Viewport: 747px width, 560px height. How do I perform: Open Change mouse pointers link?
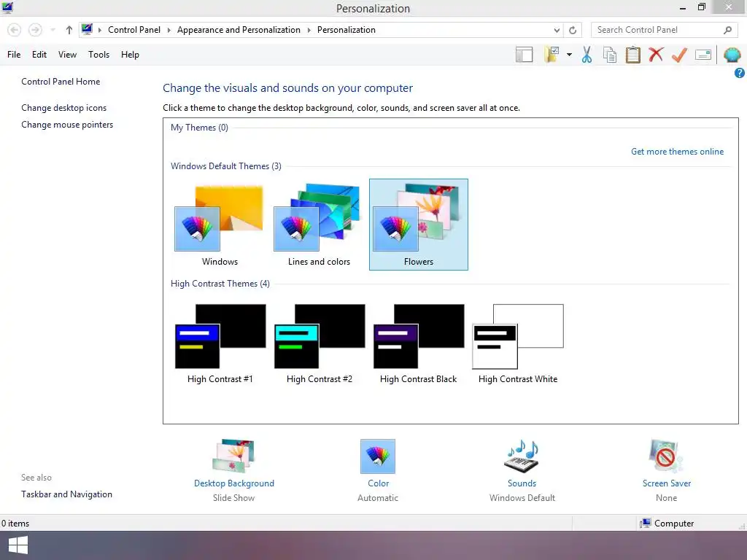67,125
